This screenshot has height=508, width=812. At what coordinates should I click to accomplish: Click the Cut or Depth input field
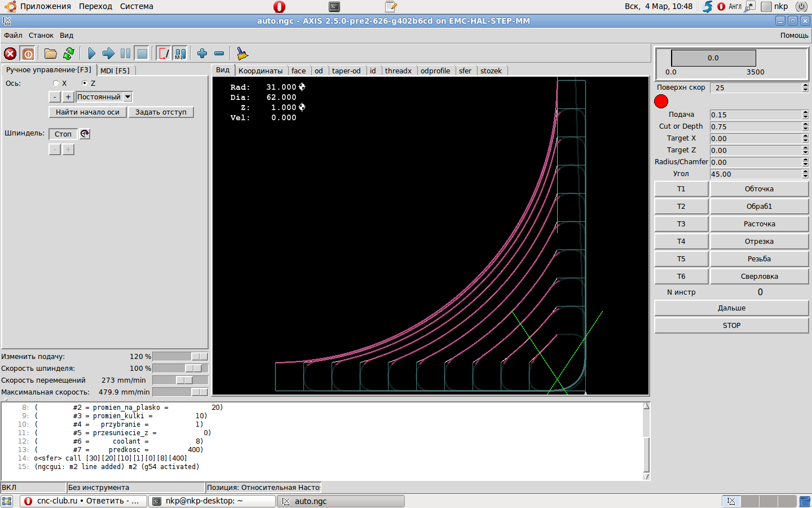pyautogui.click(x=756, y=126)
